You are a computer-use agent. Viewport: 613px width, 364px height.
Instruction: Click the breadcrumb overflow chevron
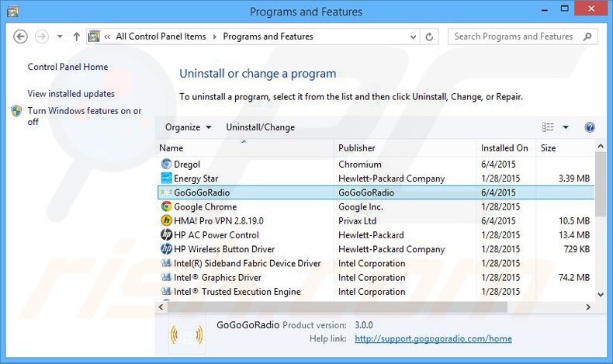pos(107,36)
